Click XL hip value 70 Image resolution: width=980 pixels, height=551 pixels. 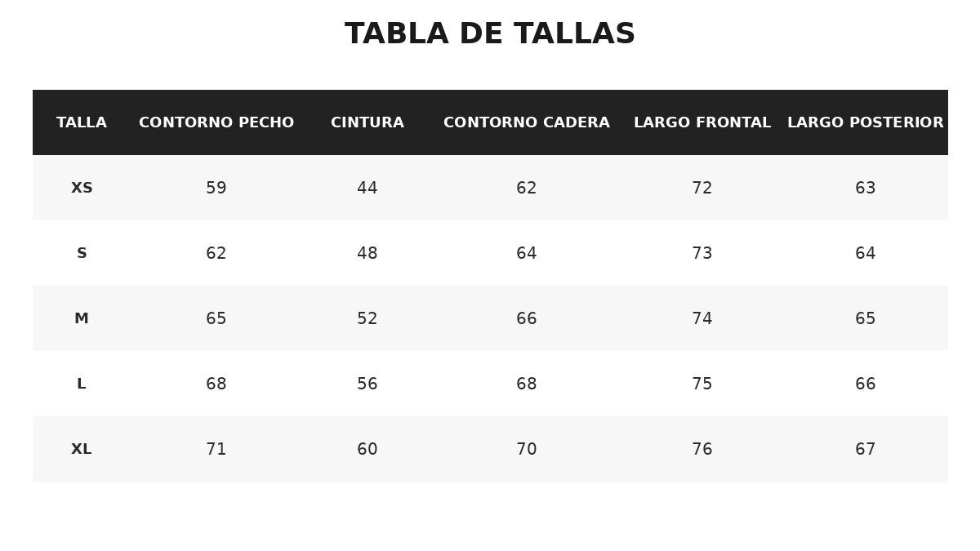(527, 450)
